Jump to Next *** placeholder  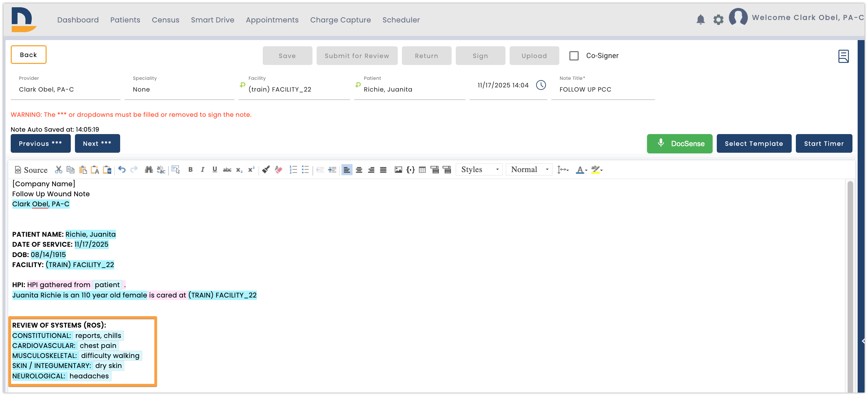tap(97, 143)
